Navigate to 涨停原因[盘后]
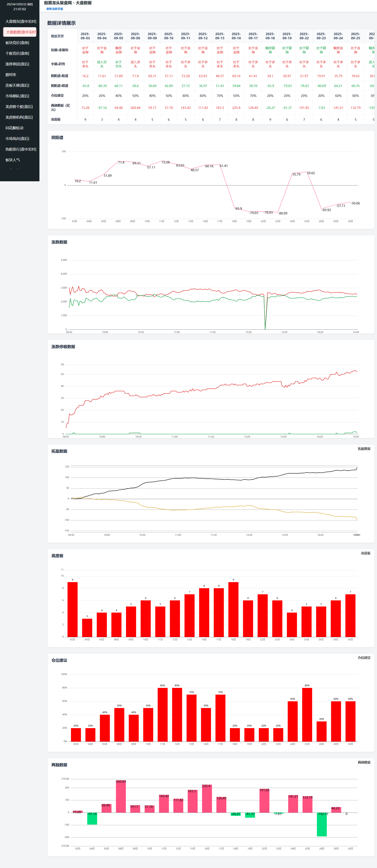This screenshot has height=868, width=377. pos(17,64)
